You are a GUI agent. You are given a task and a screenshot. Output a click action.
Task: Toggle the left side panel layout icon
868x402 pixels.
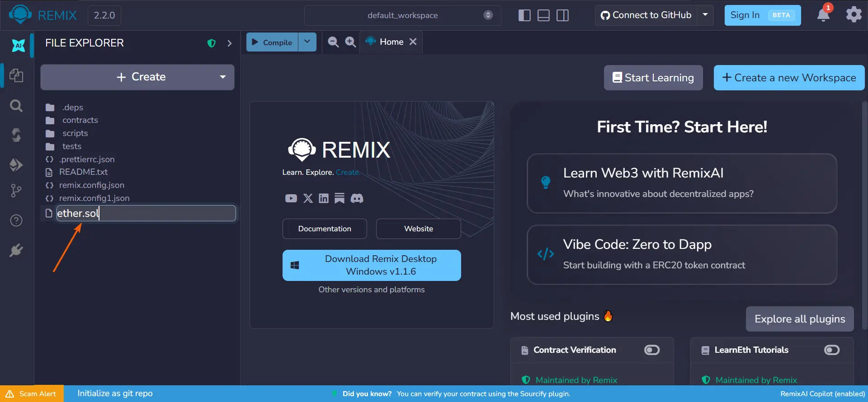point(524,15)
